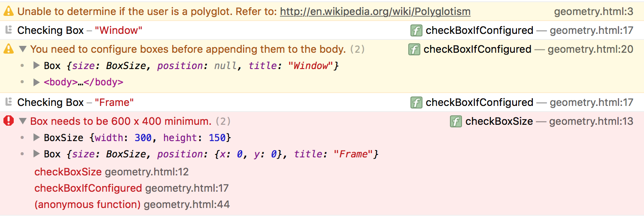Expand the BoxSize width 300 object
This screenshot has width=644, height=217.
tap(36, 138)
